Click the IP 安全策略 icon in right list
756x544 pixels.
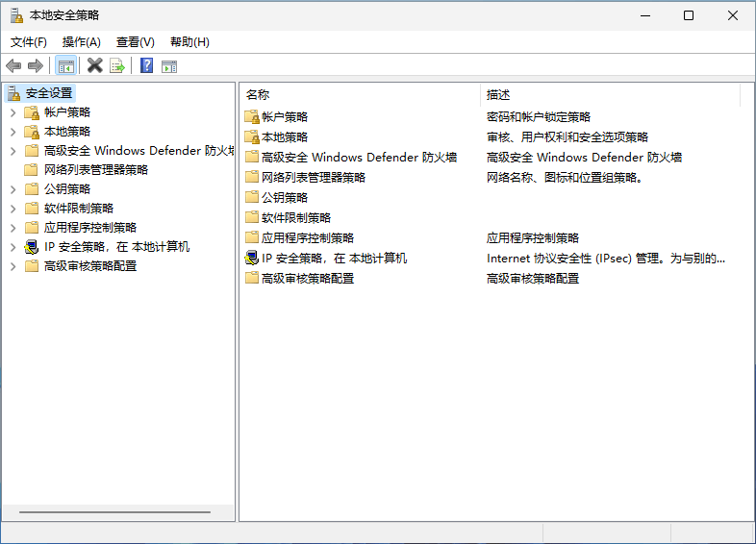[x=252, y=258]
